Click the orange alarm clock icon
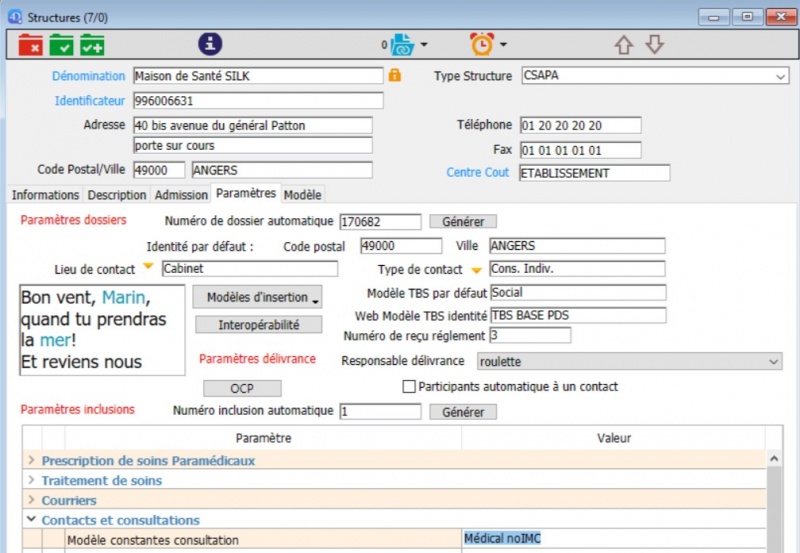The image size is (800, 553). 482,45
